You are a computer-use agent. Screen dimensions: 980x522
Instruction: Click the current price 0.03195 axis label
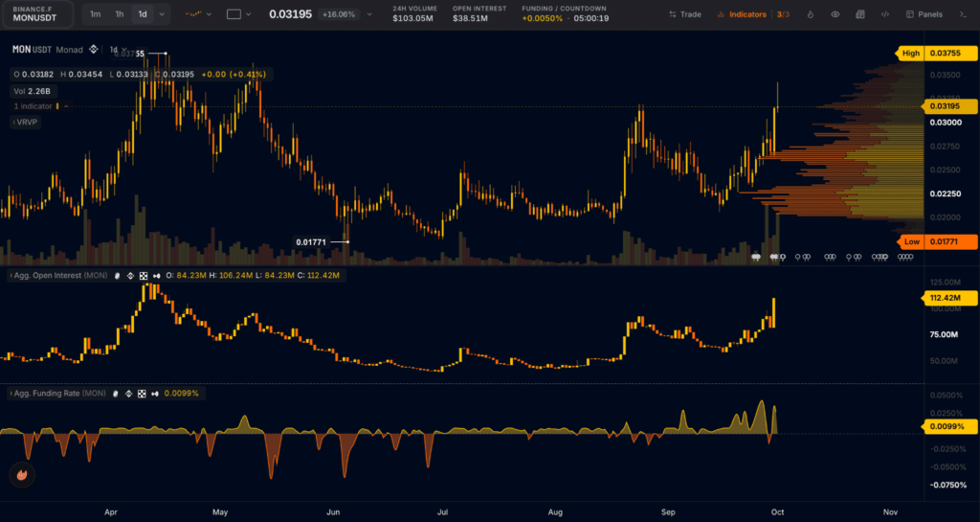(x=950, y=106)
